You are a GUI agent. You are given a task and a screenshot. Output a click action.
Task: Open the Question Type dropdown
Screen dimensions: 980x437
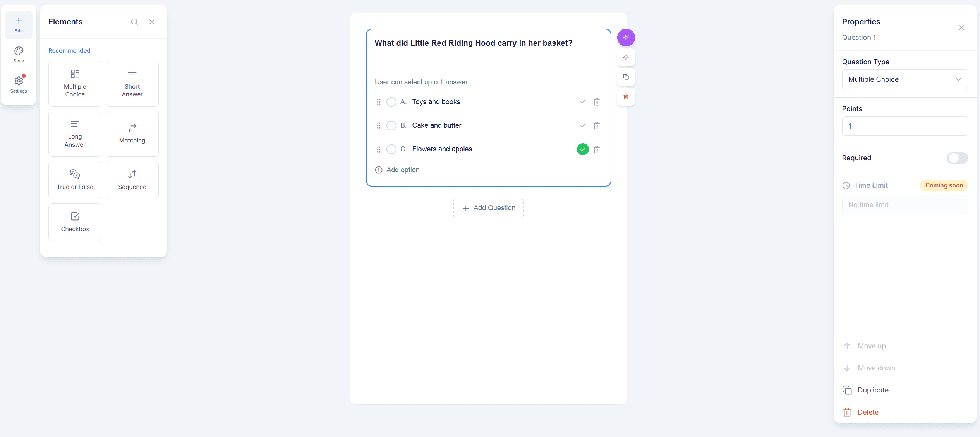pyautogui.click(x=905, y=79)
